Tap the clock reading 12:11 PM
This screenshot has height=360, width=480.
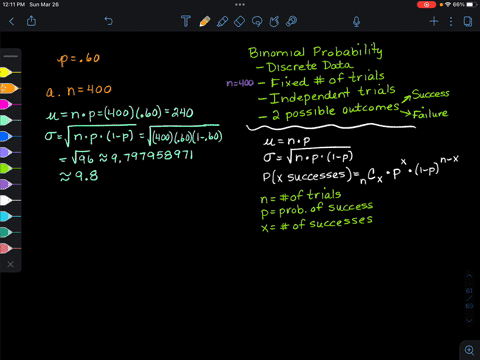14,5
